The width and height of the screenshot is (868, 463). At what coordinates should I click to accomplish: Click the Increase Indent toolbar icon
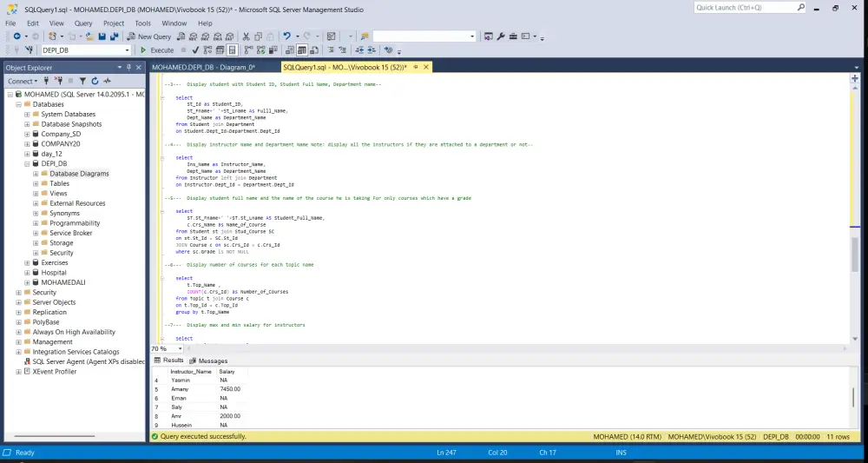[372, 50]
